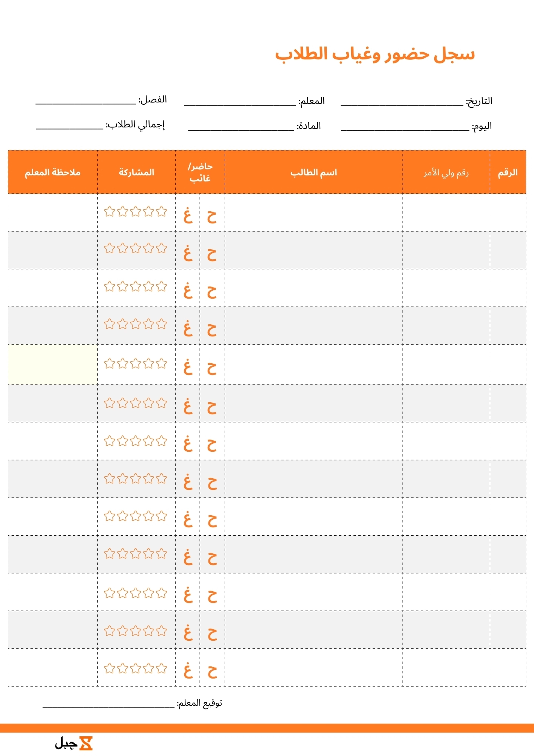Click the leftmost star in the fifth row
Screen dimensions: 534x756
(110, 364)
